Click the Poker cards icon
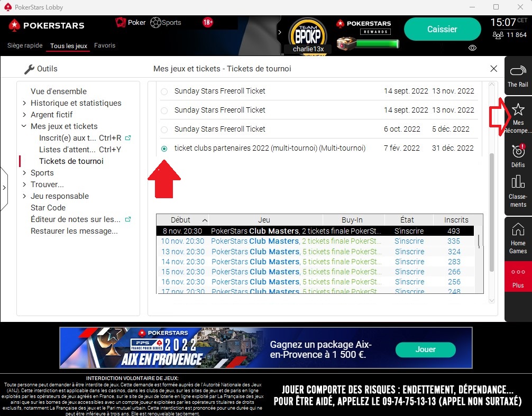This screenshot has width=532, height=416. pyautogui.click(x=121, y=22)
